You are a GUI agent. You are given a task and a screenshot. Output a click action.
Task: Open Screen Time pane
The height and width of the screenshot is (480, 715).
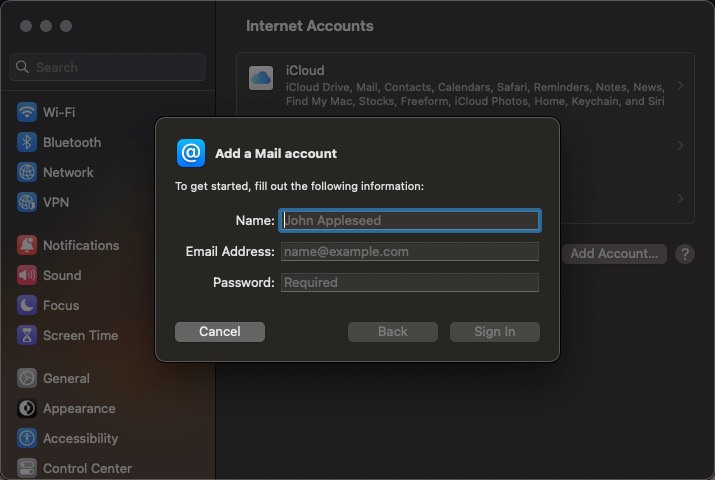81,335
